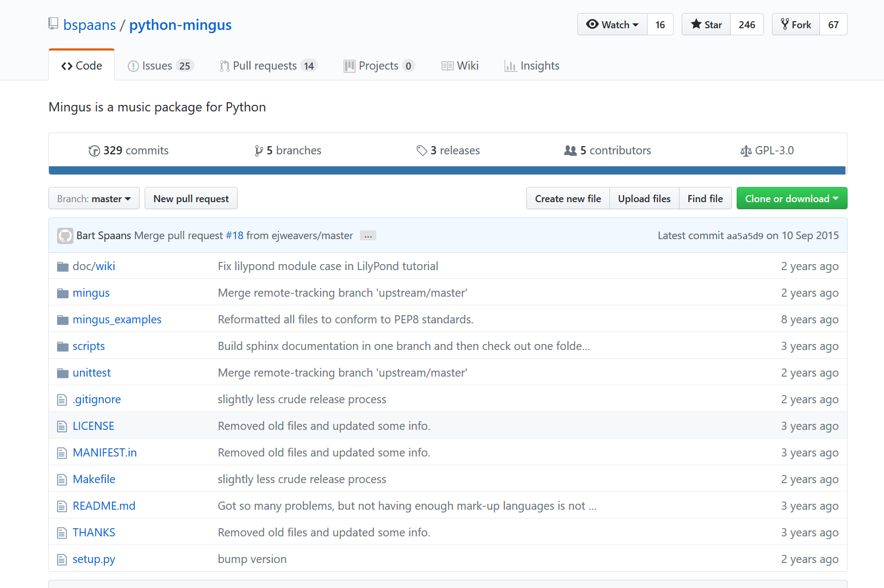Open the 3 releases link
Viewport: 884px width, 588px height.
(449, 151)
